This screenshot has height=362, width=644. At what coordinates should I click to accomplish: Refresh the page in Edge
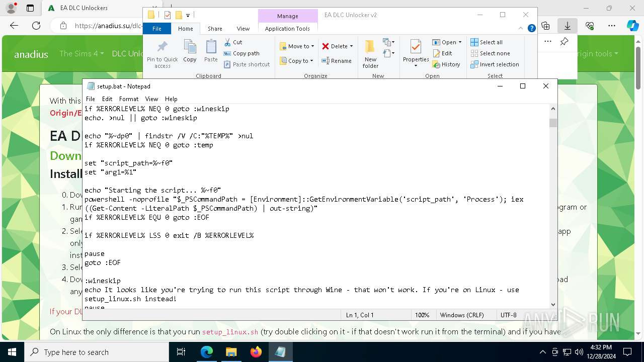(x=36, y=26)
